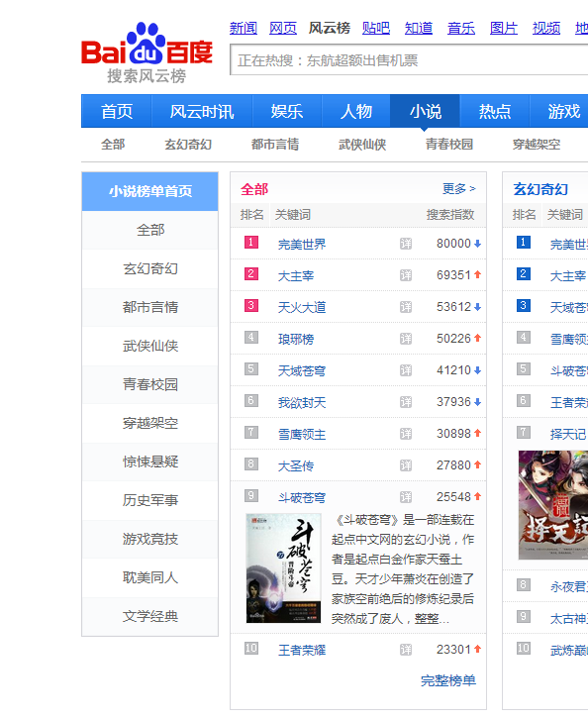Viewport: 588px width, 720px height.
Task: Click the search box with 东航超额出售机票
Action: pyautogui.click(x=409, y=60)
